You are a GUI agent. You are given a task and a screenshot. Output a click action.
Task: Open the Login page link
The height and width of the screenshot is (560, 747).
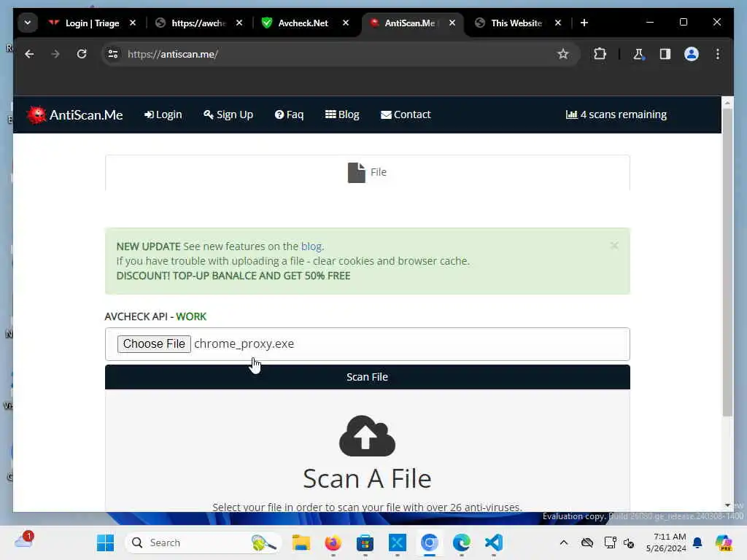tap(163, 114)
